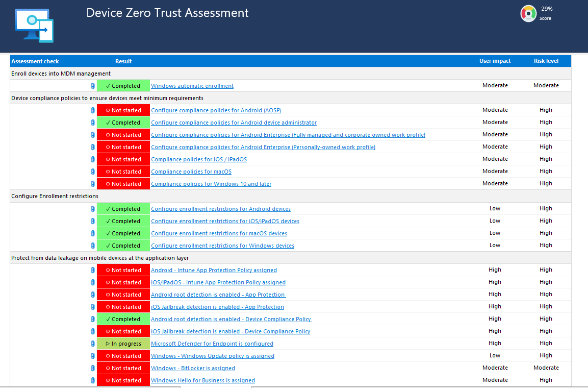Screen dimensions: 588x388
Task: Open iOS Jailbreak detection - Device Compliance Policy link
Action: pyautogui.click(x=230, y=331)
